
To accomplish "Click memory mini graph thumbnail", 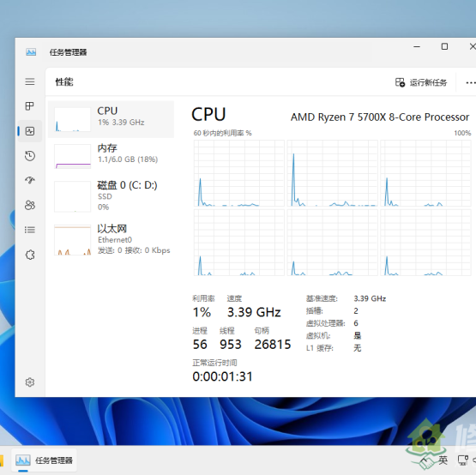I will [x=72, y=156].
